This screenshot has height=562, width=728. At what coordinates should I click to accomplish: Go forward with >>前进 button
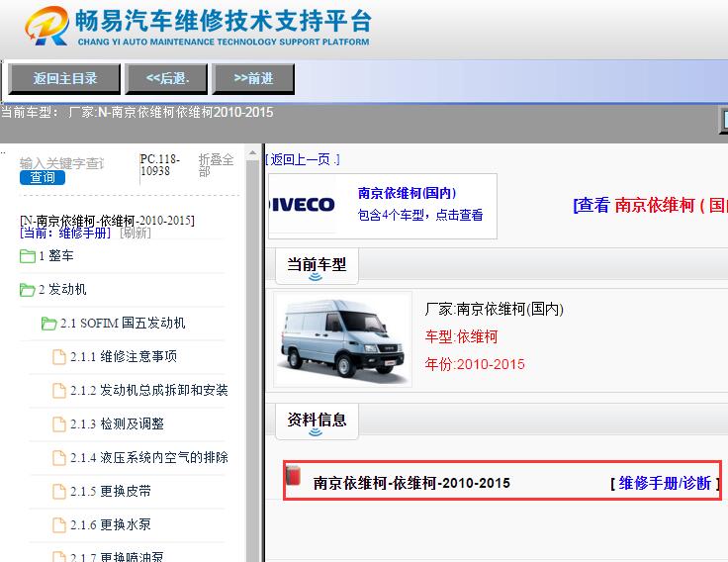(x=253, y=78)
